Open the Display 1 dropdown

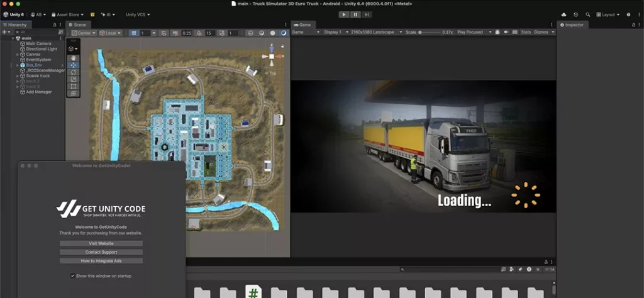336,32
